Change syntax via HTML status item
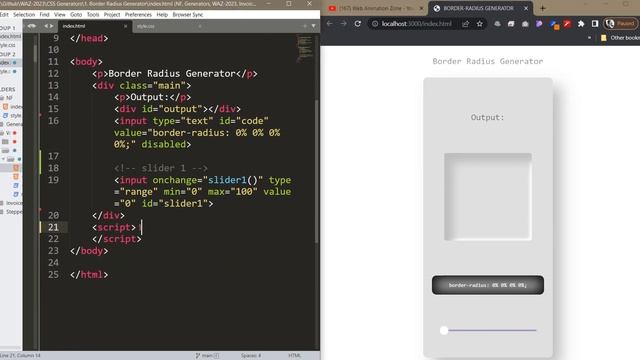640x360 pixels. [294, 356]
